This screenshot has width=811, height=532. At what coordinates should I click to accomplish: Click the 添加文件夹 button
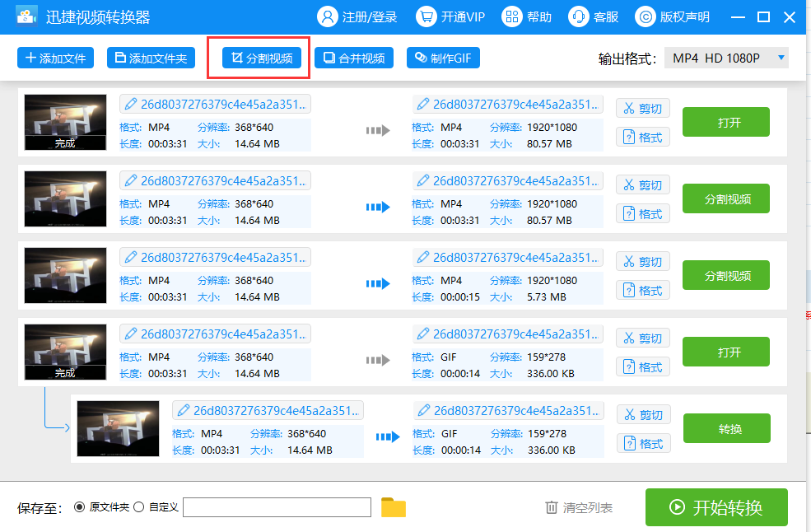coord(151,58)
